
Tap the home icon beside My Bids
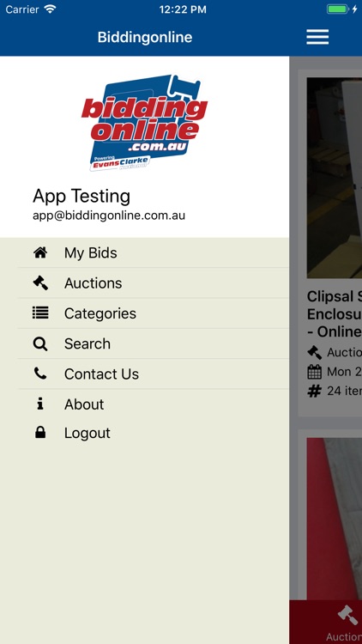tap(40, 252)
